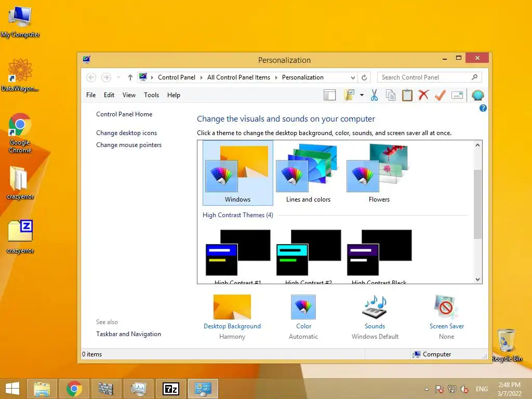Click Control Panel in the breadcrumb
The height and width of the screenshot is (399, 532).
177,77
